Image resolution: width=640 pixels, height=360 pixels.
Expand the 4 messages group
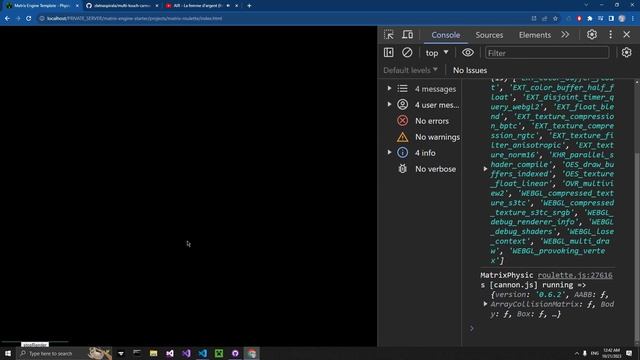tap(389, 89)
